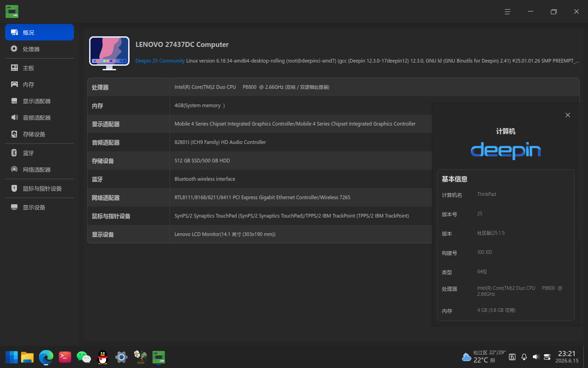Open Microsoft Edge from the taskbar
This screenshot has height=368, width=588.
pos(46,357)
